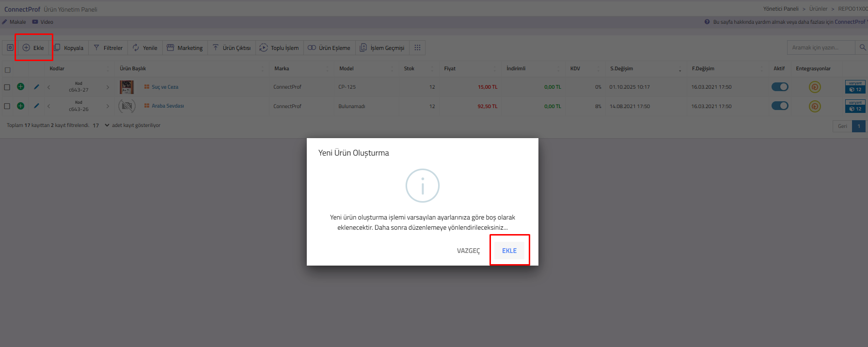
Task: Click integration icon on Suç ve Ceza row
Action: 815,87
